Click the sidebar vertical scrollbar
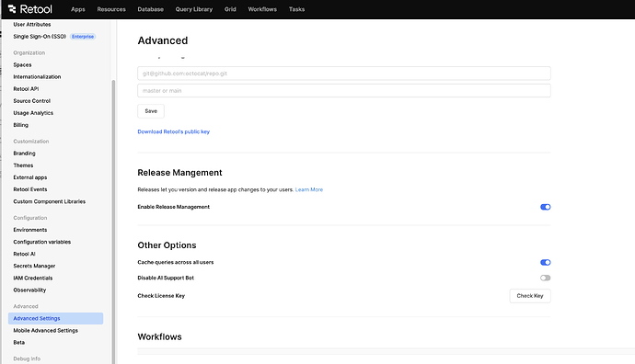635x364 pixels. pyautogui.click(x=113, y=222)
